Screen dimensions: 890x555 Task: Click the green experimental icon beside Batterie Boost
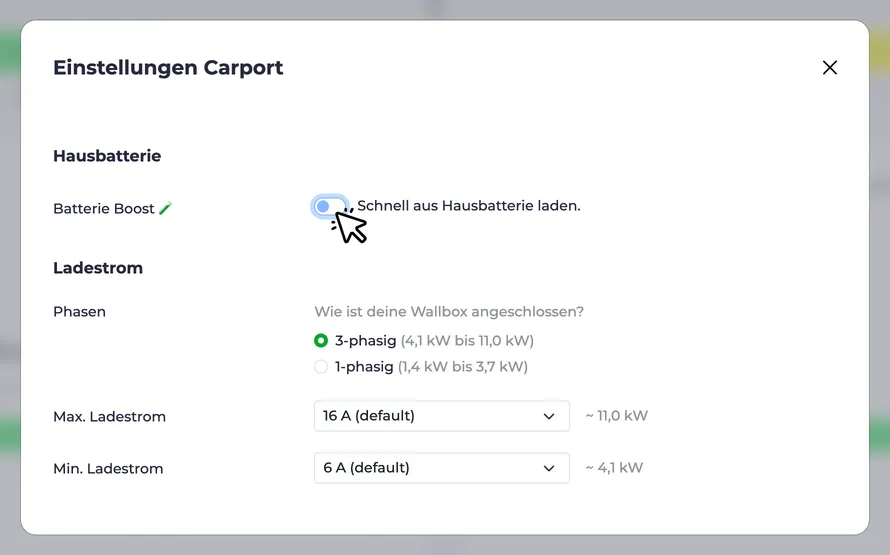click(x=165, y=208)
